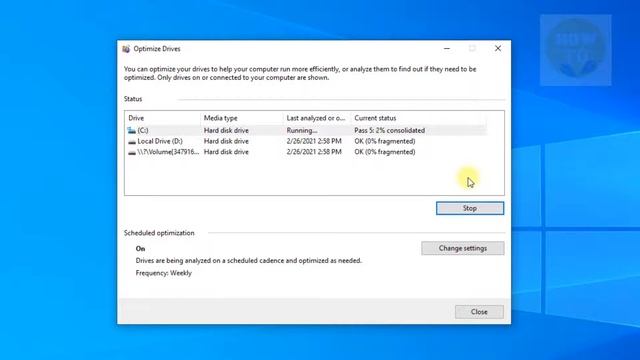Minimize the Optimize Drives window

[x=447, y=49]
